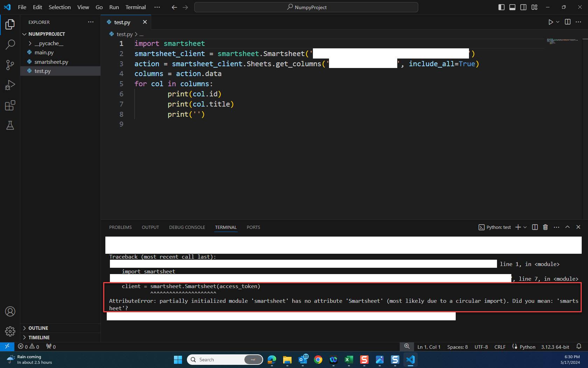Split the terminal pane
The image size is (588, 368).
point(535,227)
